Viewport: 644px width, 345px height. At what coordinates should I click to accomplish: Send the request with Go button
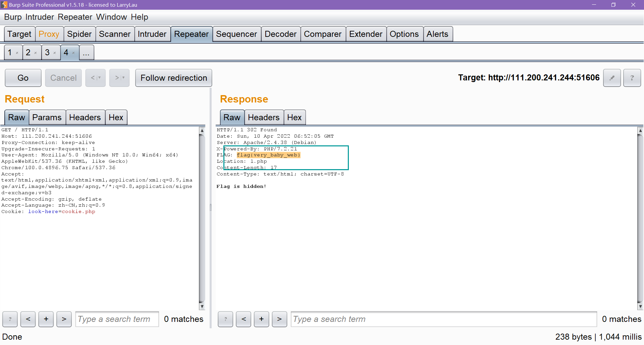tap(23, 78)
